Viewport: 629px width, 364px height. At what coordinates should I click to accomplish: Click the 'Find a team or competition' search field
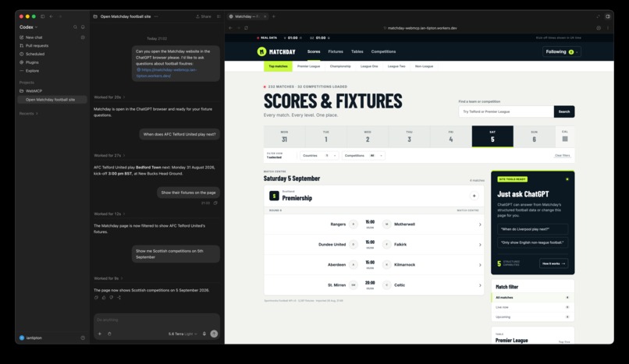coord(506,111)
